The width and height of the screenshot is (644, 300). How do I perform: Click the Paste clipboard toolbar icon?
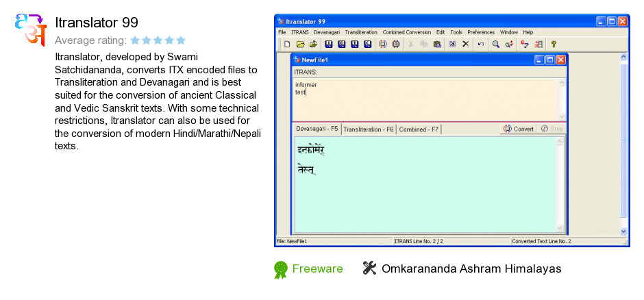pos(437,44)
